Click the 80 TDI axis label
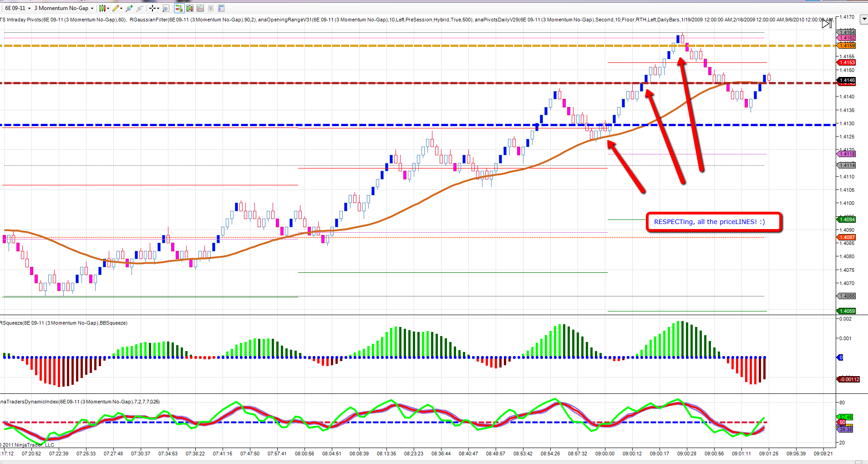Image resolution: width=868 pixels, height=464 pixels. tap(842, 403)
